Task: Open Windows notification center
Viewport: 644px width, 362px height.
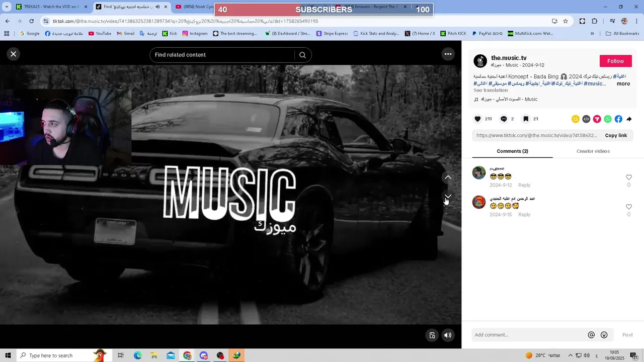Action: click(x=633, y=355)
